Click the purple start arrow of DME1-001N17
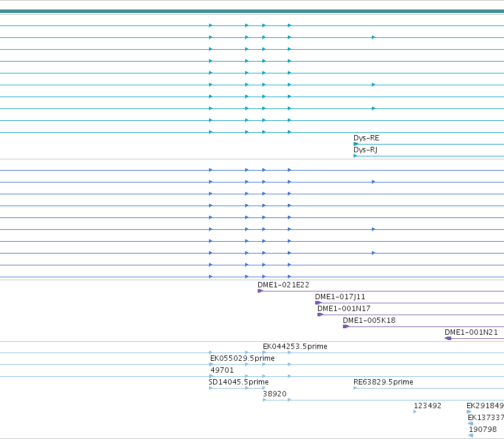Image resolution: width=504 pixels, height=439 pixels. point(320,315)
